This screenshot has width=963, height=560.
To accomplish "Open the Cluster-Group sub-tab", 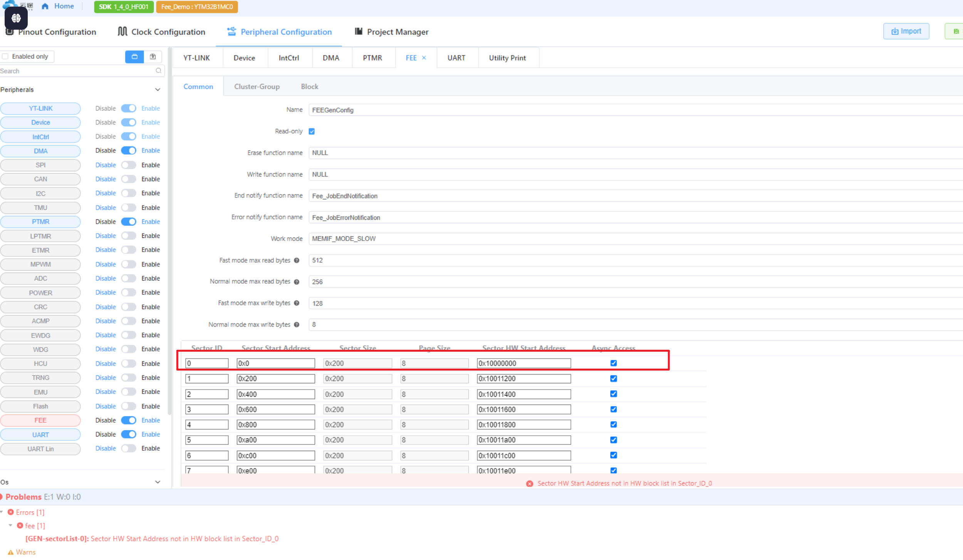I will [x=257, y=87].
